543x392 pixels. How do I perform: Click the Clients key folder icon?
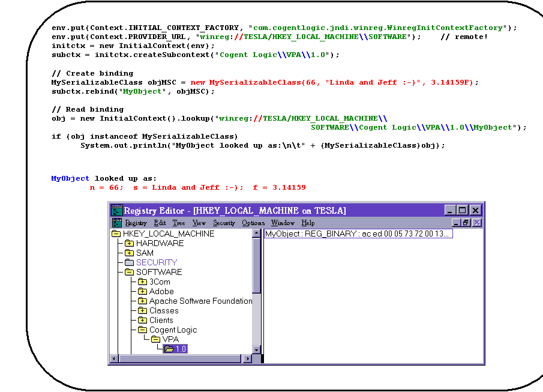pos(142,320)
